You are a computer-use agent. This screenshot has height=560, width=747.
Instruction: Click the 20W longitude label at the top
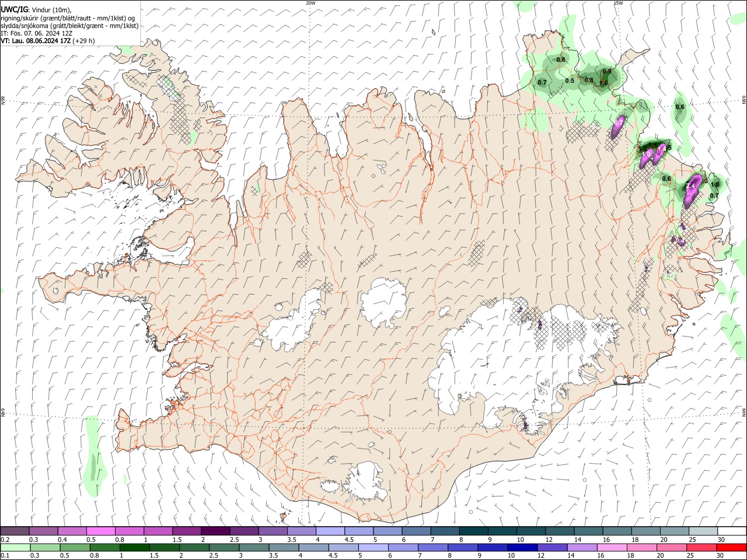(310, 3)
